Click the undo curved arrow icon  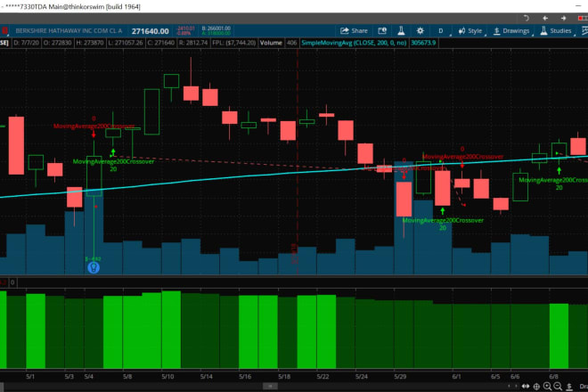point(527,18)
